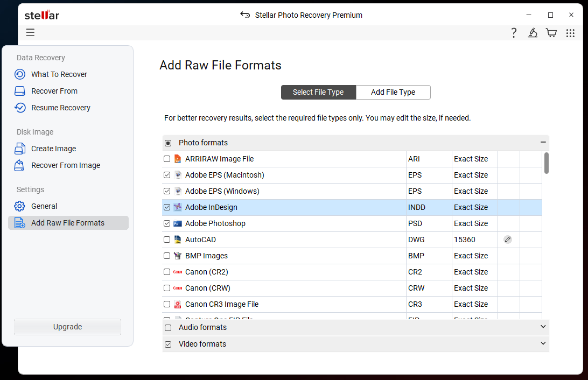Open the hamburger menu
The width and height of the screenshot is (588, 380).
point(30,33)
